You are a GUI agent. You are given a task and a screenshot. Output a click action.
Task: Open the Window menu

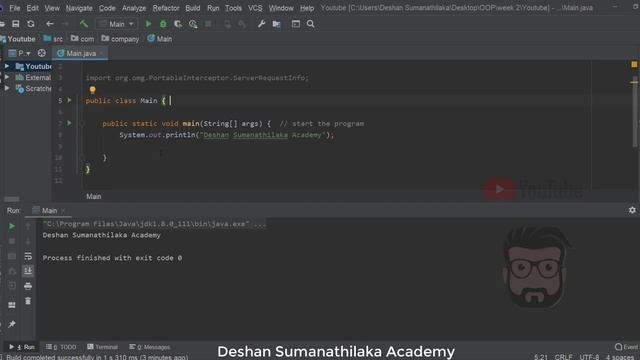click(x=281, y=8)
